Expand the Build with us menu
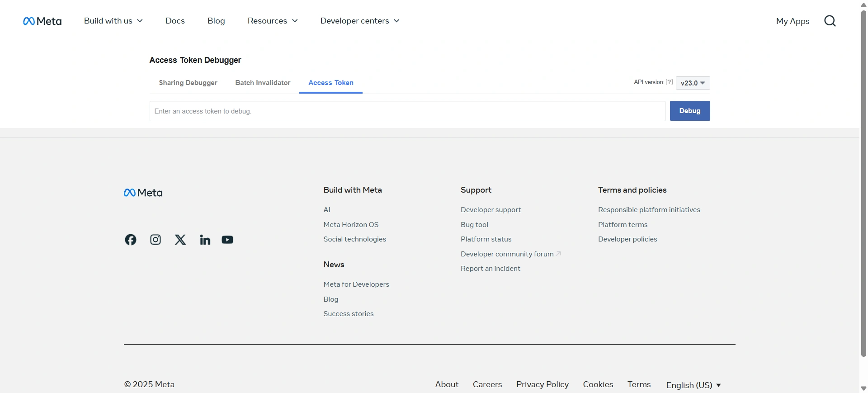Screen dimensions: 868x393 [x=113, y=21]
